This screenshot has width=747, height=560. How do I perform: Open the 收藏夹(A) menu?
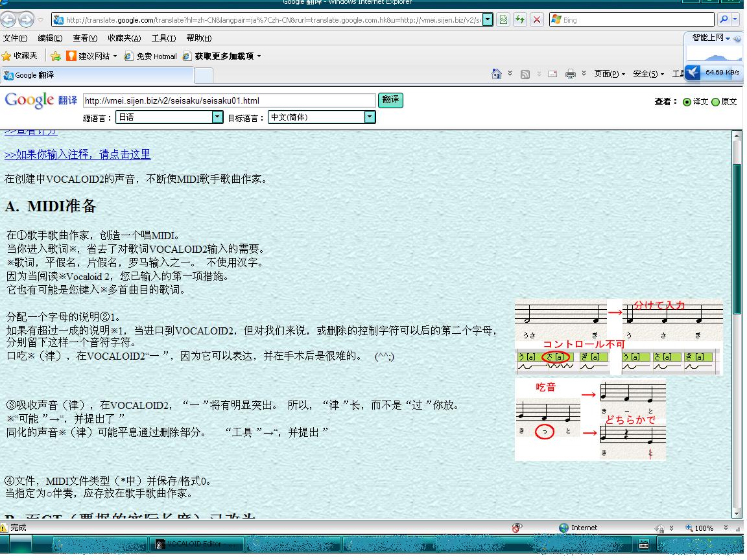pyautogui.click(x=124, y=38)
